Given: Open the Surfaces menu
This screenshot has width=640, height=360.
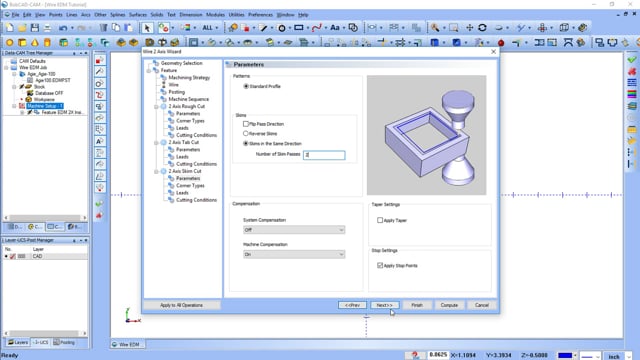Looking at the screenshot, I should pyautogui.click(x=138, y=15).
